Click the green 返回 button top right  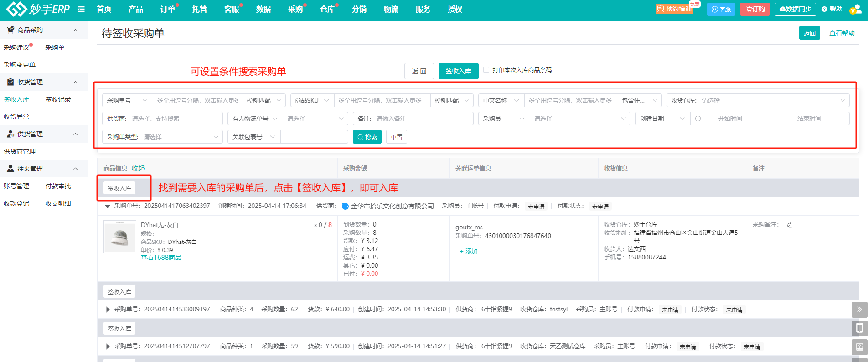(810, 33)
